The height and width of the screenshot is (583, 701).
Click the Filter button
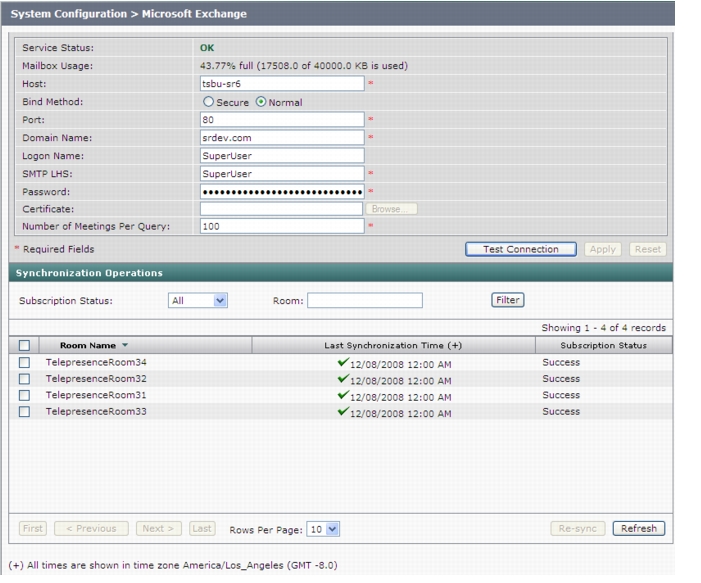click(x=508, y=300)
